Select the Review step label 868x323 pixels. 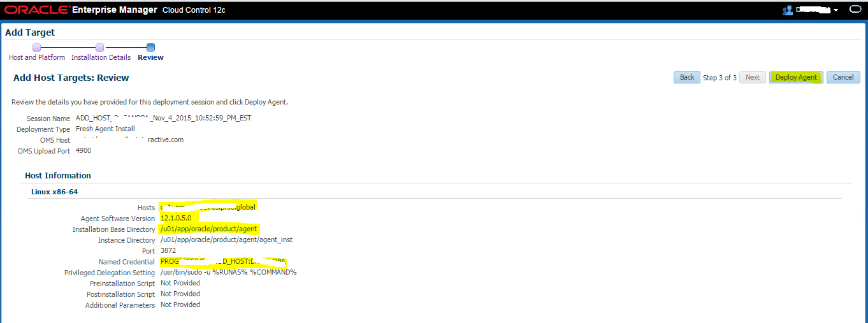[150, 57]
